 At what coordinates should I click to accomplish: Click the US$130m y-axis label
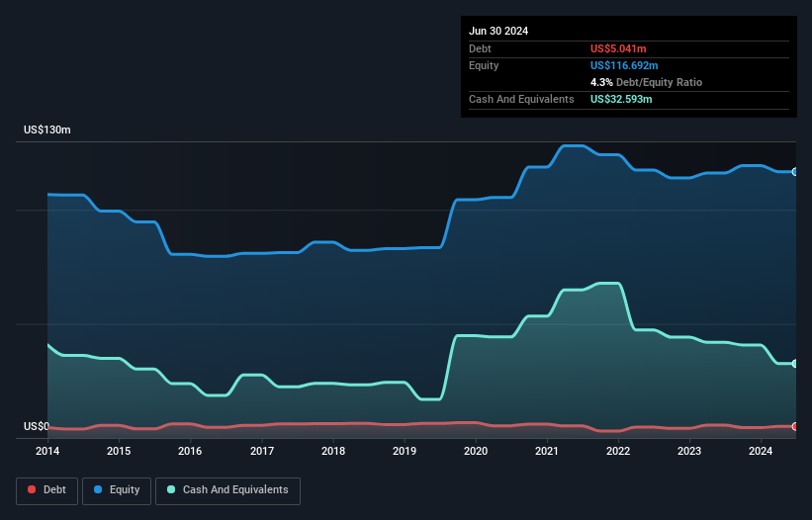[x=47, y=130]
